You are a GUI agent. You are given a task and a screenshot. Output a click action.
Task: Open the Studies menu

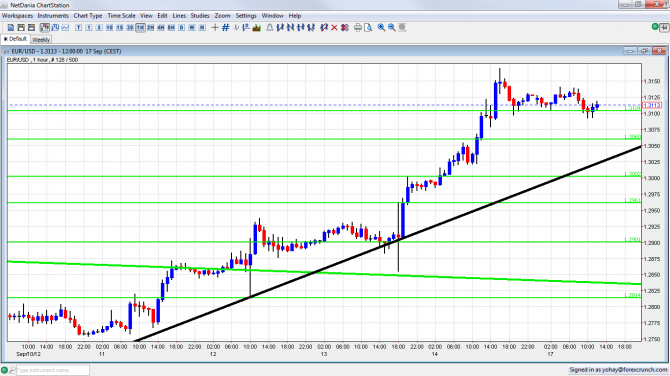coord(200,15)
